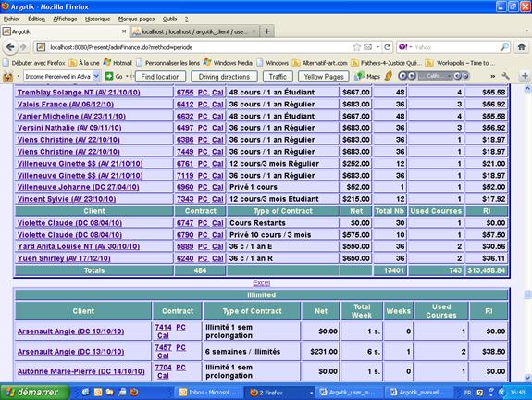
Task: Open the Firefox home page icon
Action: (x=522, y=47)
